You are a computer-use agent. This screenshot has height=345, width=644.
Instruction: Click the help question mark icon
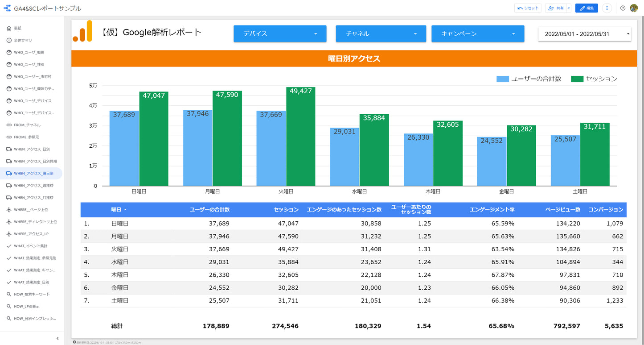(623, 8)
